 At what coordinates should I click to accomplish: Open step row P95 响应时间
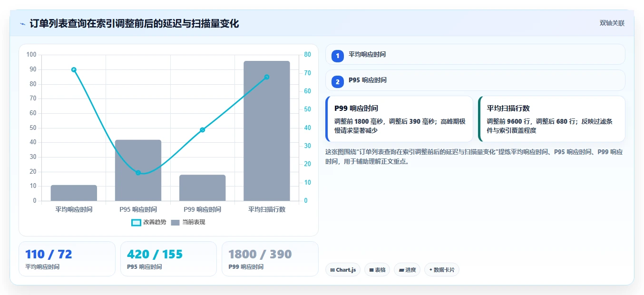pos(475,80)
